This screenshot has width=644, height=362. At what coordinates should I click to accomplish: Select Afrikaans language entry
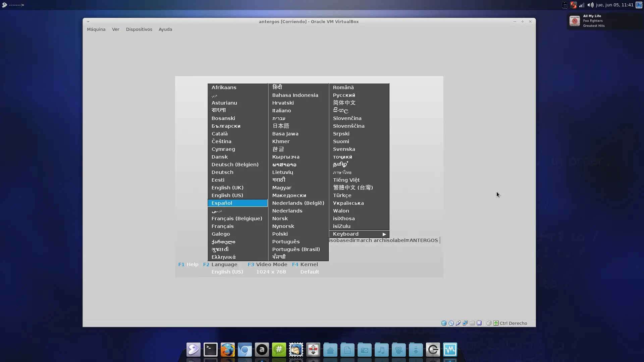(237, 87)
